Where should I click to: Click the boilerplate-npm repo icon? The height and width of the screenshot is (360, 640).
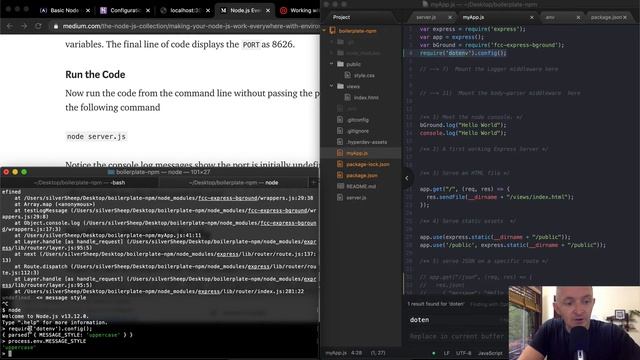(x=333, y=31)
